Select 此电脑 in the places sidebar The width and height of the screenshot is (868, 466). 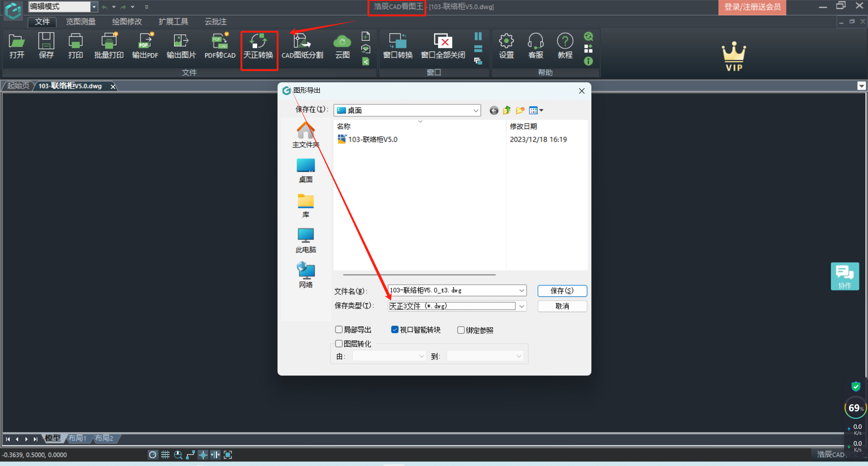tap(306, 241)
